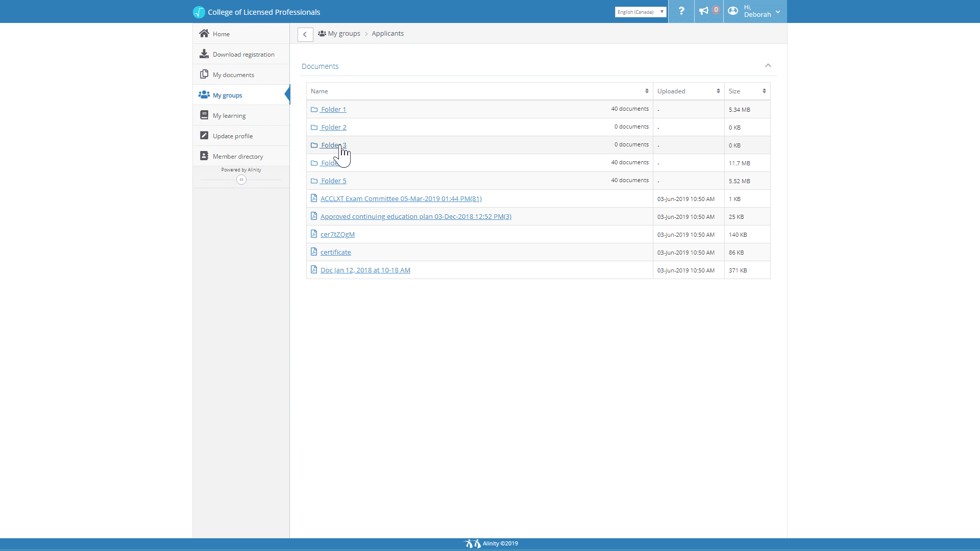Click the 5.34 MB size cell

coord(747,109)
